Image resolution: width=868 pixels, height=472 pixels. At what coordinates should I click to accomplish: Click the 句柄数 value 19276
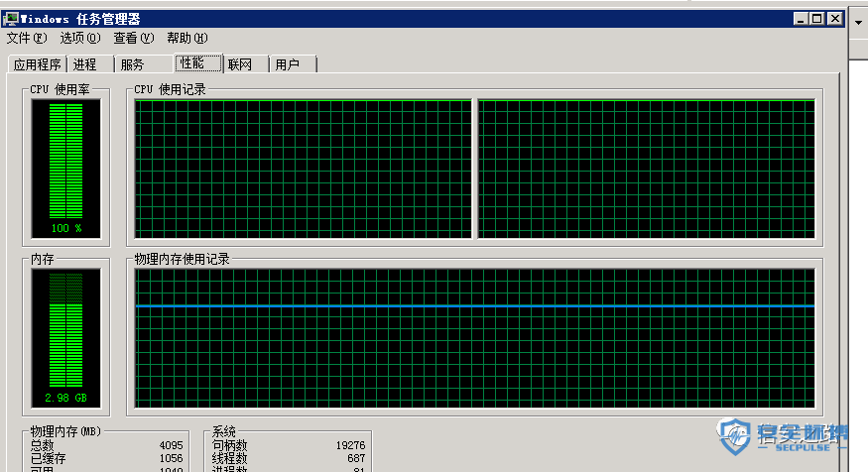pyautogui.click(x=350, y=445)
